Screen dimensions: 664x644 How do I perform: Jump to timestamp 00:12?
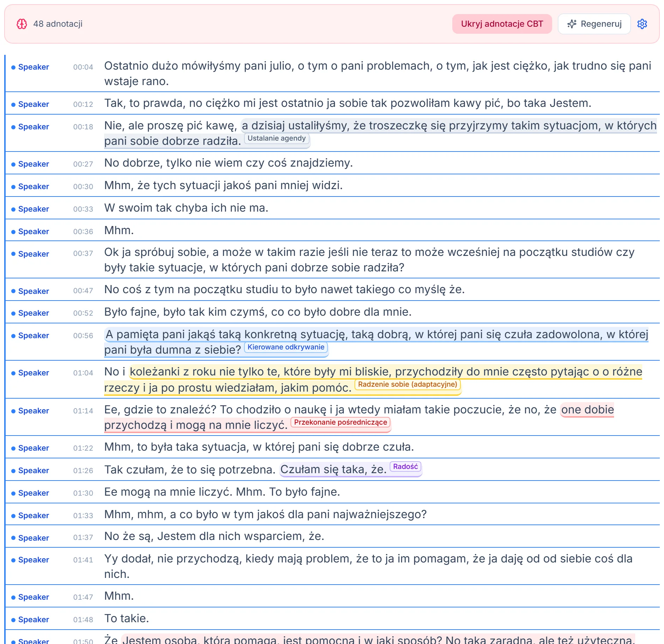(83, 104)
